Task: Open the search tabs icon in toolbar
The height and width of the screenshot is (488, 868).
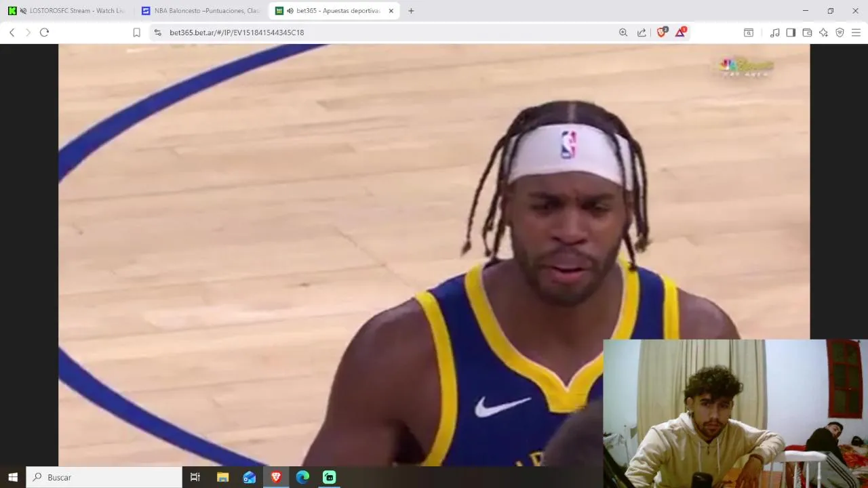Action: point(749,33)
